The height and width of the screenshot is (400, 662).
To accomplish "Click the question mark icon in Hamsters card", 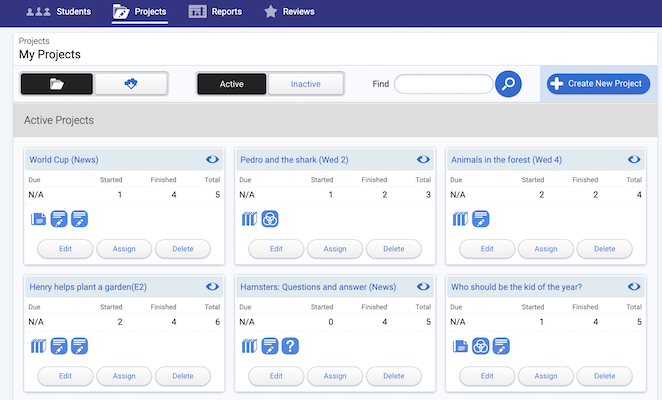I will click(x=290, y=346).
